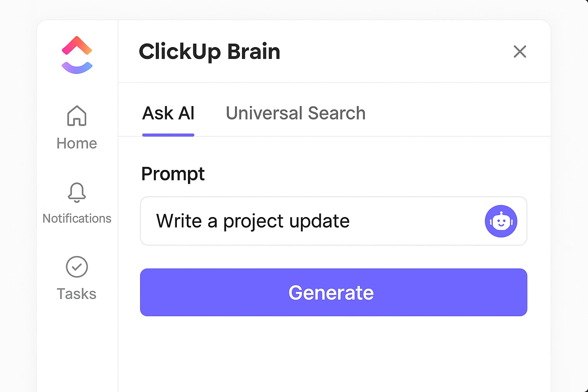Select the circled checkmark above Tasks
This screenshot has width=588, height=392.
77,267
